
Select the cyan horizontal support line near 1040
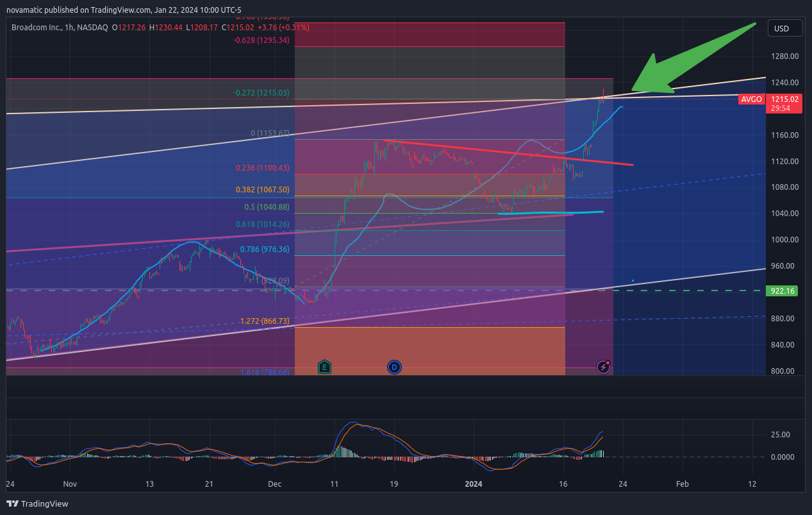tap(551, 212)
